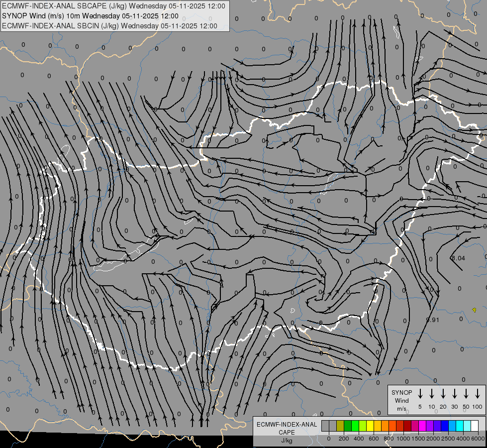Viewport: 487px width, 448px height.
Task: Pick the olive CAPE legend swatch
Action: [340, 426]
